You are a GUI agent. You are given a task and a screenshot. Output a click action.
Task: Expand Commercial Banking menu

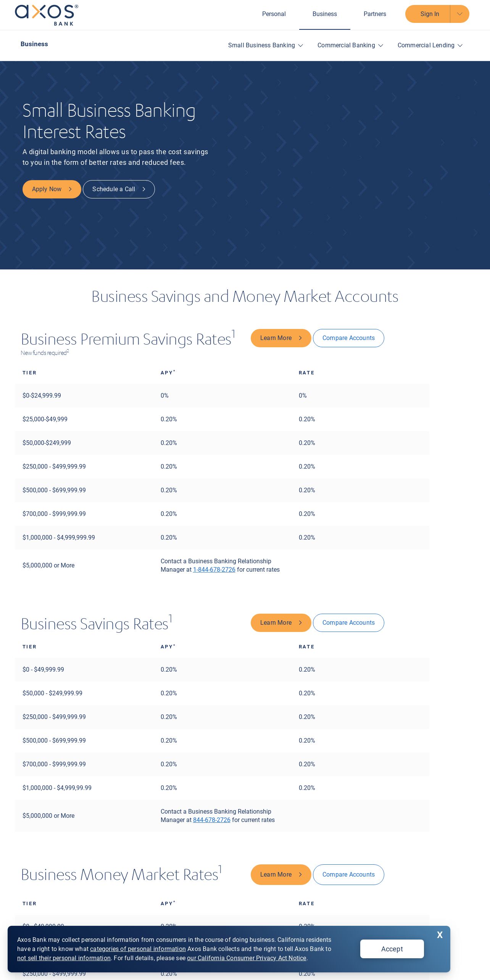coord(350,45)
